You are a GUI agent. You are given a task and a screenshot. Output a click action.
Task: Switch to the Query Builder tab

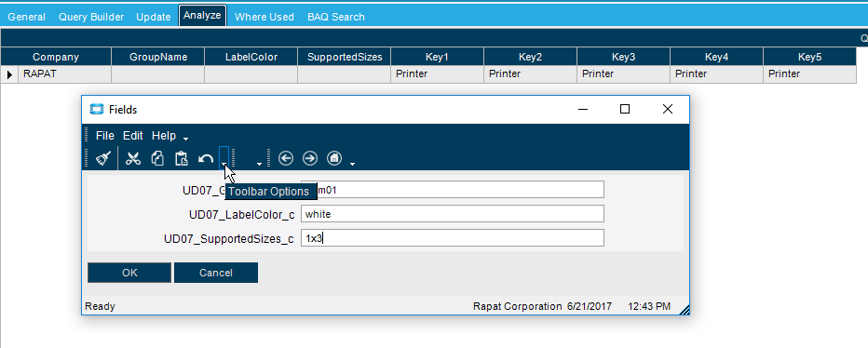coord(91,17)
